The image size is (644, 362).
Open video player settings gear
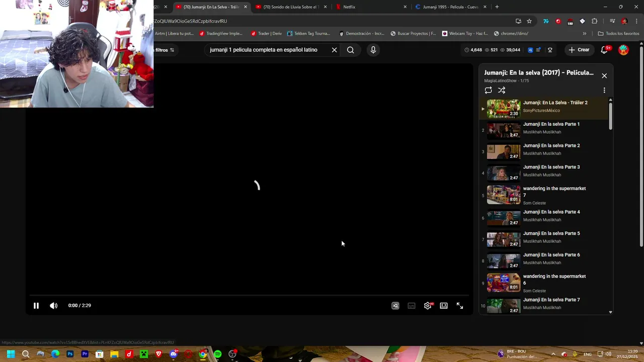tap(428, 306)
